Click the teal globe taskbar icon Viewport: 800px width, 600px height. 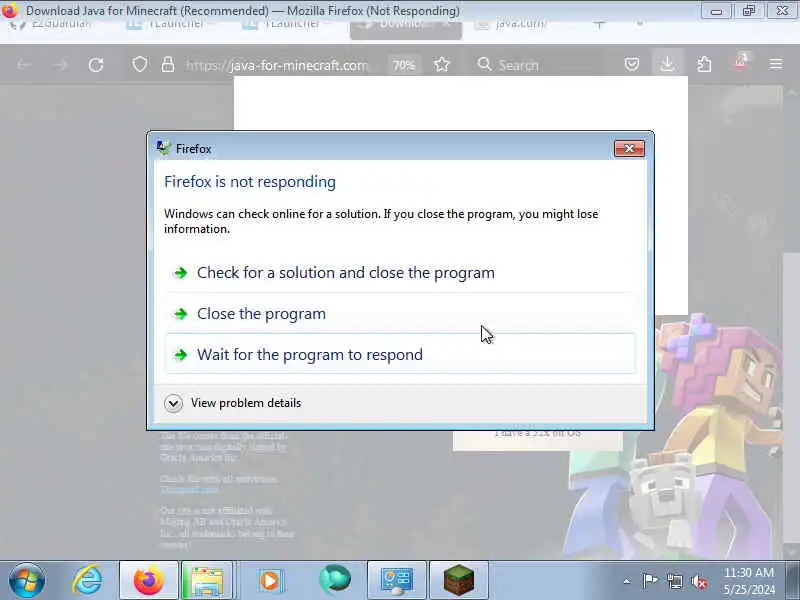pyautogui.click(x=335, y=579)
